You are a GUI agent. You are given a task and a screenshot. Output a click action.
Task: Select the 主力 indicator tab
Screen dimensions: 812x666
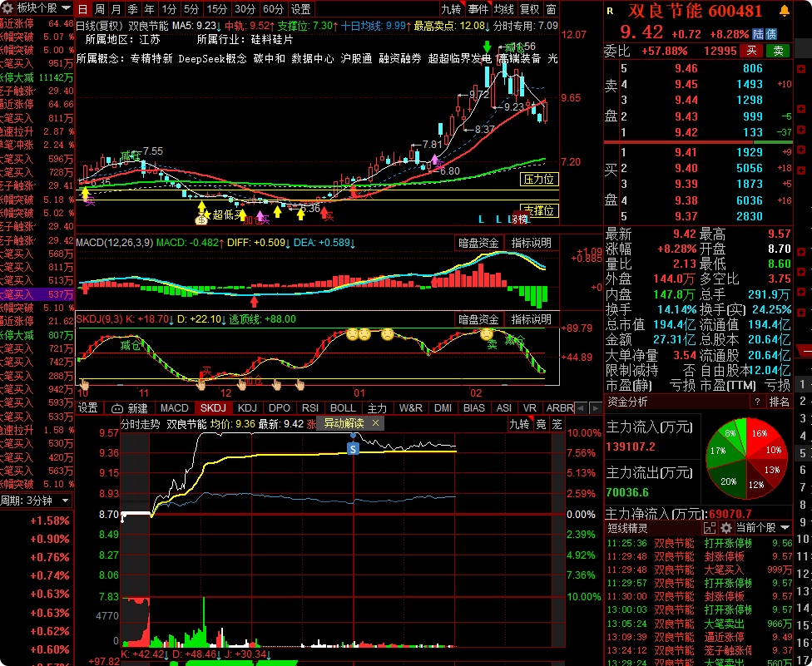pos(377,408)
